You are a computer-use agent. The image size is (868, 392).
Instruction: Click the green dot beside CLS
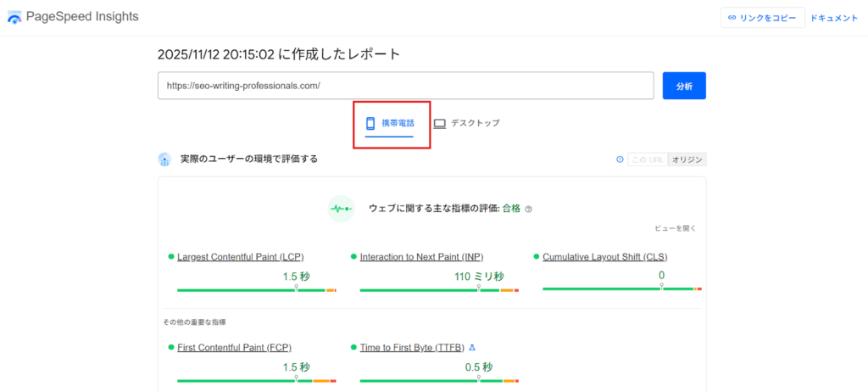(537, 257)
